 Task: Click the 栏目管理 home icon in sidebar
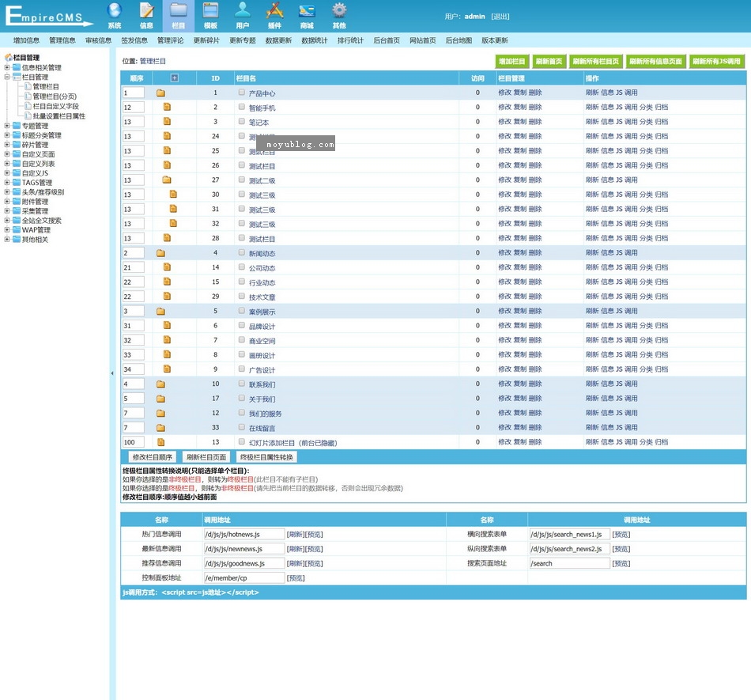click(9, 58)
